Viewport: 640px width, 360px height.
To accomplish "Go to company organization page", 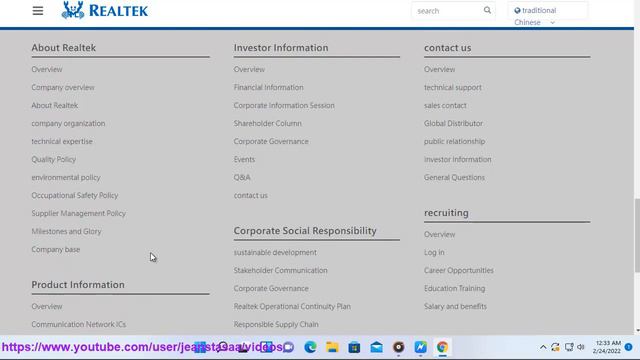I will coord(68,123).
